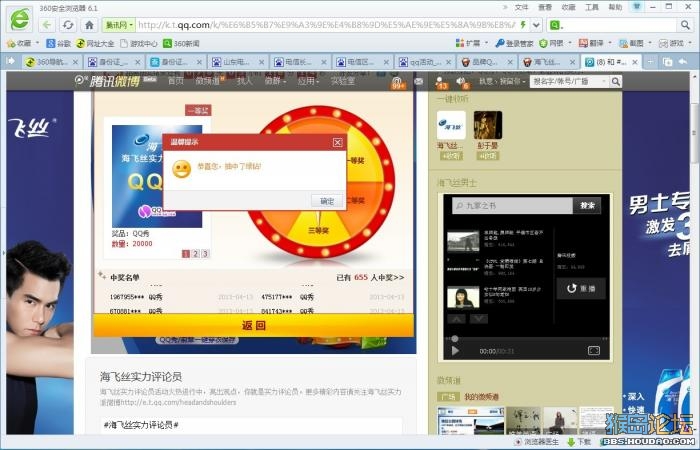Image resolution: width=700 pixels, height=450 pixels.
Task: Open Weibo followers icon showing 13
Action: point(441,82)
